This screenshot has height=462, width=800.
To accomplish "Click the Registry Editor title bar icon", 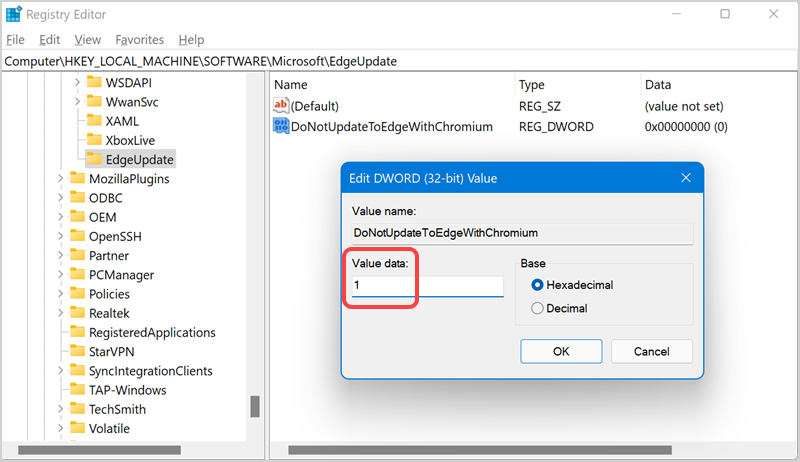I will (x=13, y=14).
